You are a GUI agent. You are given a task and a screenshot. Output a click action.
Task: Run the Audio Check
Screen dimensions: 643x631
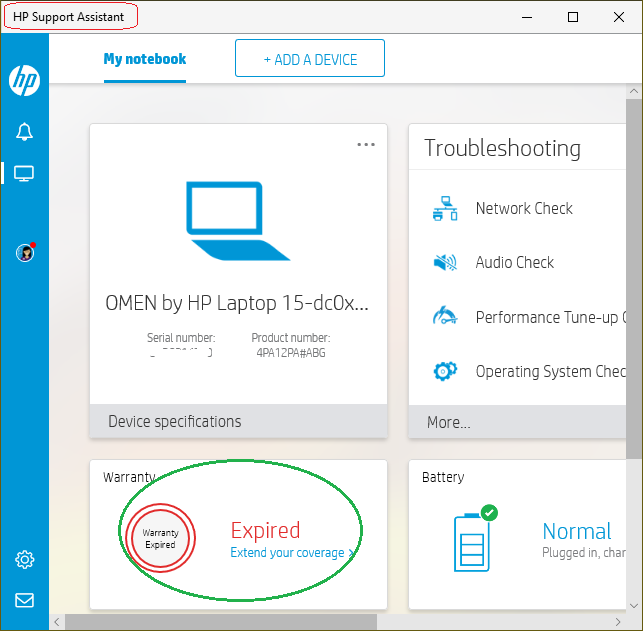(x=515, y=262)
